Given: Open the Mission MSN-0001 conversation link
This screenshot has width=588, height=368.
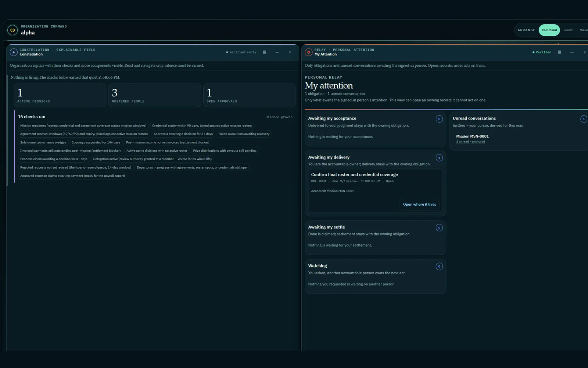Looking at the screenshot, I should [472, 137].
